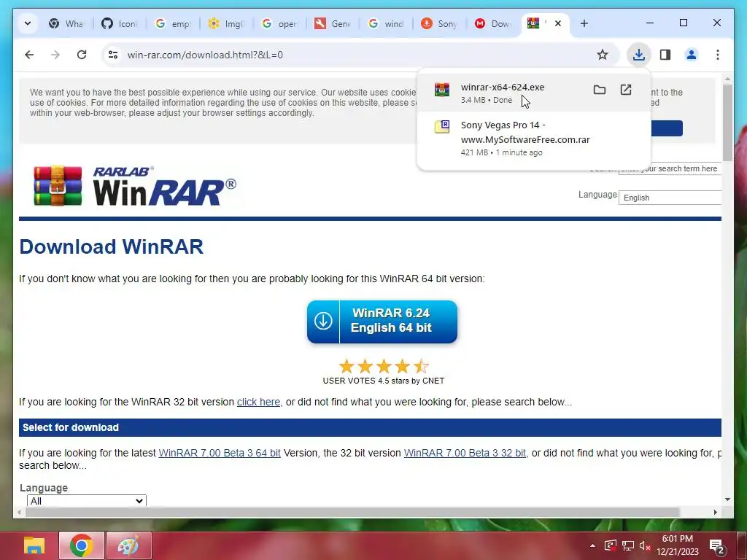Open the taskbar clock and date
The width and height of the screenshot is (747, 560).
pyautogui.click(x=678, y=545)
